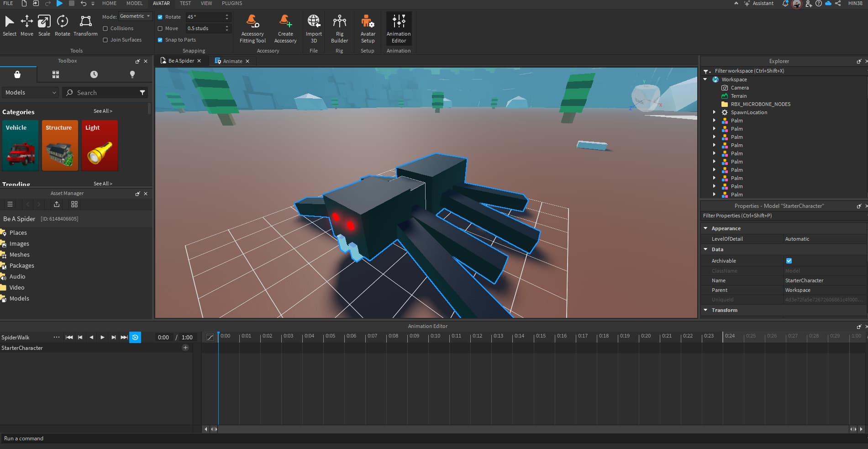Image resolution: width=868 pixels, height=449 pixels.
Task: Expand the SpawnLocation tree node
Action: [x=715, y=112]
